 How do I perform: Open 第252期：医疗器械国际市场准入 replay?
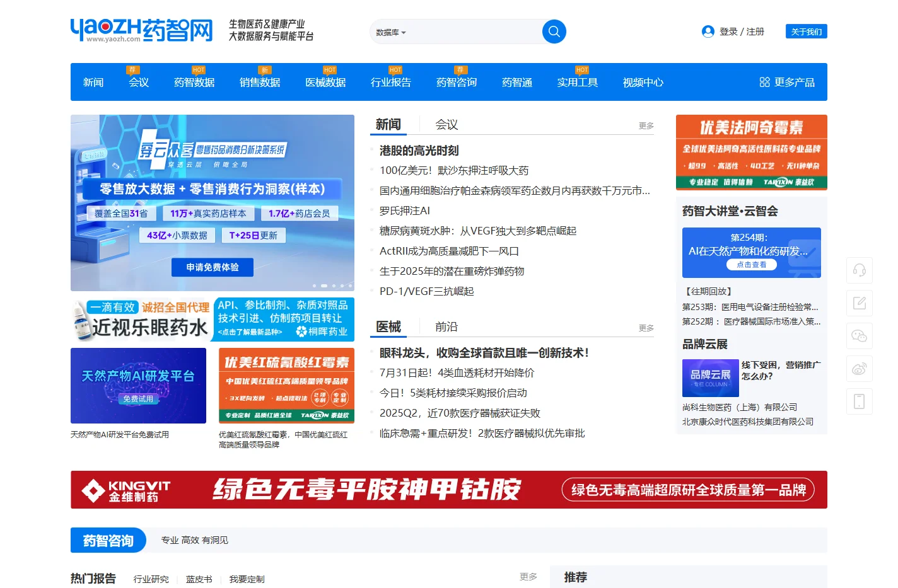[752, 321]
